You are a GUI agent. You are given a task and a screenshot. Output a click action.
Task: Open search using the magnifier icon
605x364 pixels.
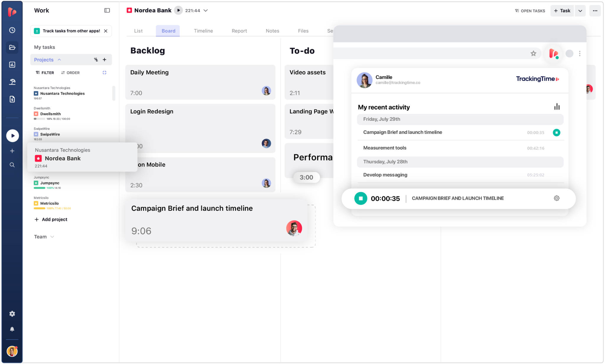(x=12, y=165)
